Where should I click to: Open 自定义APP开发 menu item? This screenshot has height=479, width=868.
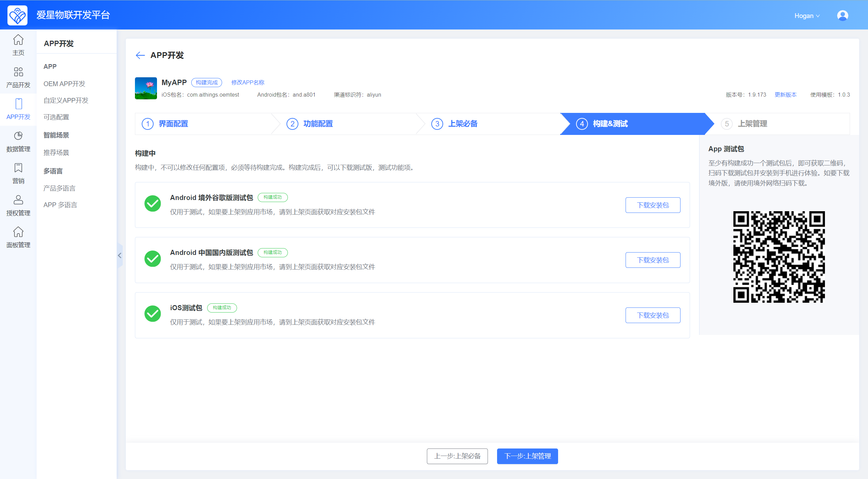66,100
